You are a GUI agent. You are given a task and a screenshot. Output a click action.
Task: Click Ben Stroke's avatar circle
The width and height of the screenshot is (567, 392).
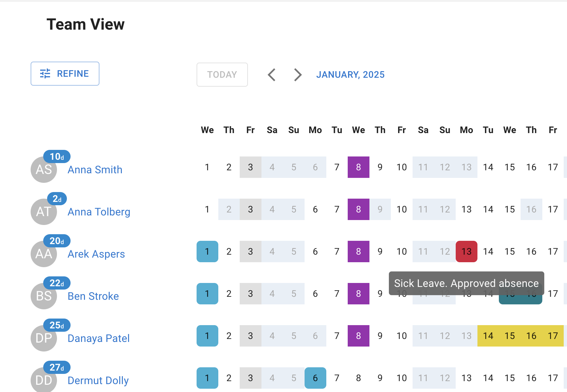(43, 296)
